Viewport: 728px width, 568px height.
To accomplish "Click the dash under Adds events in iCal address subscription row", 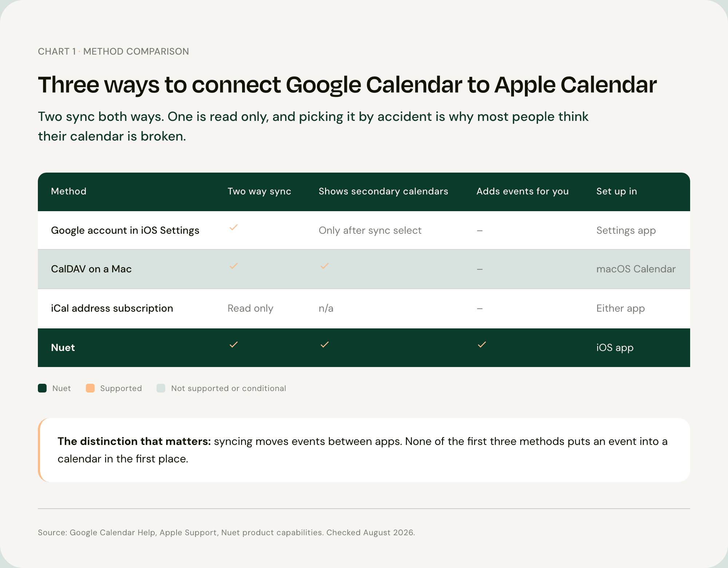I will (480, 308).
